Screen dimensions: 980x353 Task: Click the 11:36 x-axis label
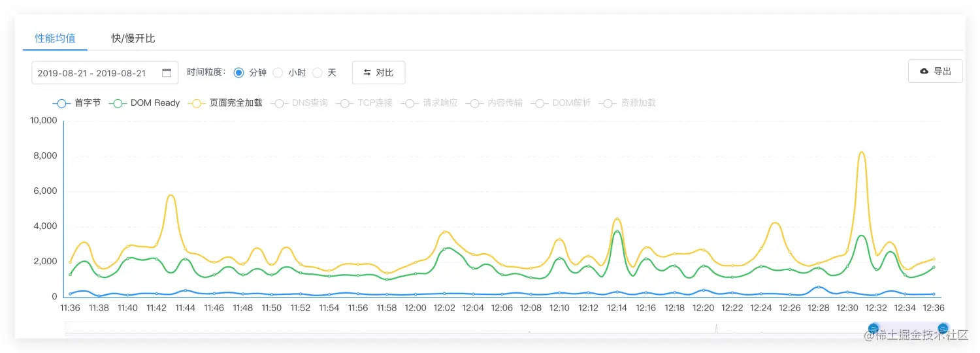(x=70, y=308)
